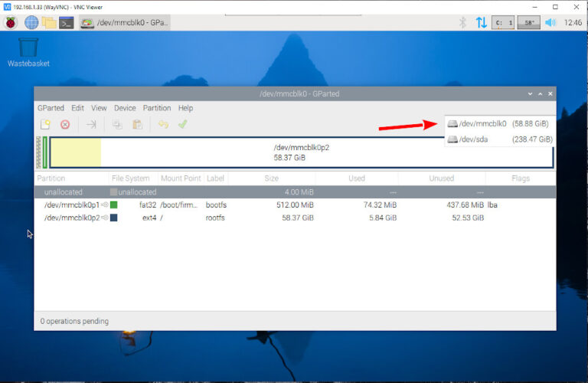Open the Bluetooth tray icon
This screenshot has height=383, width=588.
point(462,22)
